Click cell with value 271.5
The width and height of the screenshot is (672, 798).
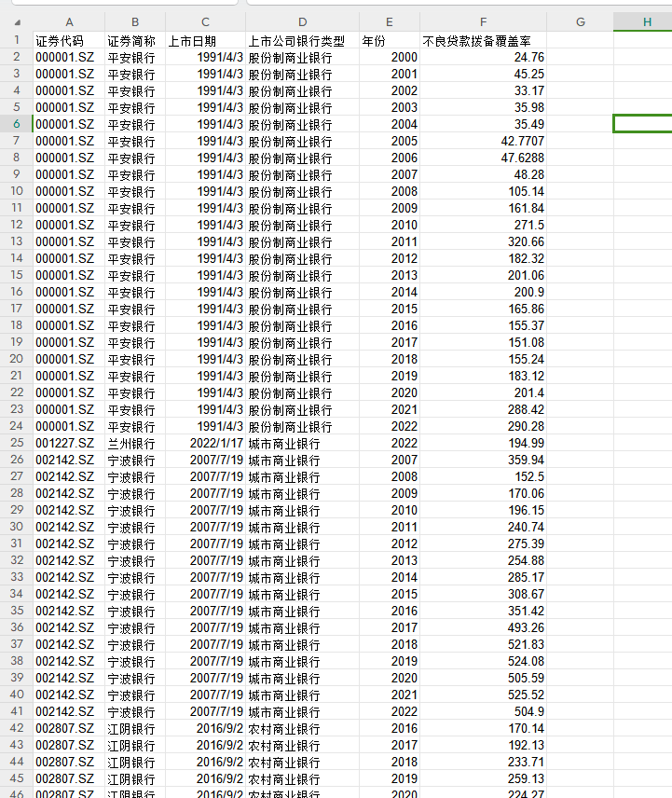(x=484, y=225)
